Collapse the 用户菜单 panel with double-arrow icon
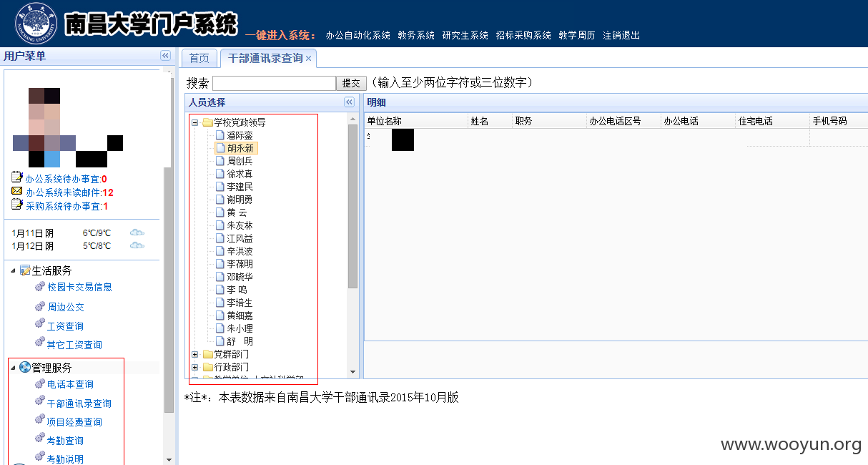 tap(165, 56)
